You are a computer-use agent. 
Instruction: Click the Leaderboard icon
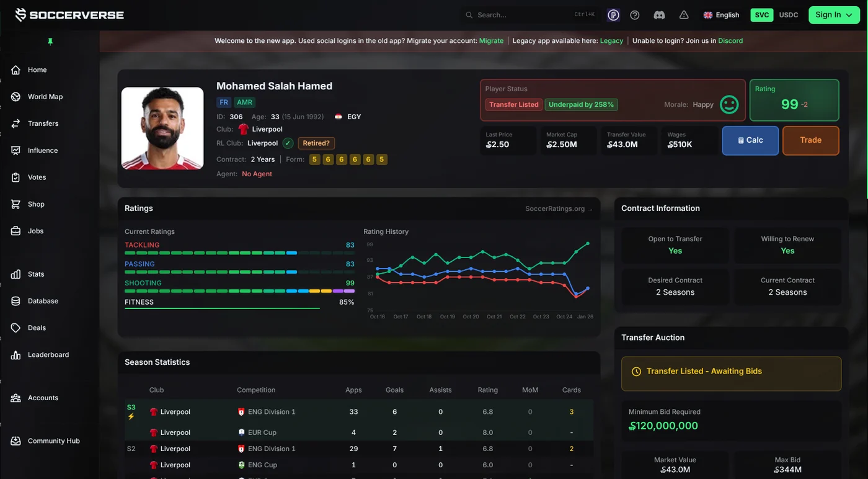coord(16,355)
